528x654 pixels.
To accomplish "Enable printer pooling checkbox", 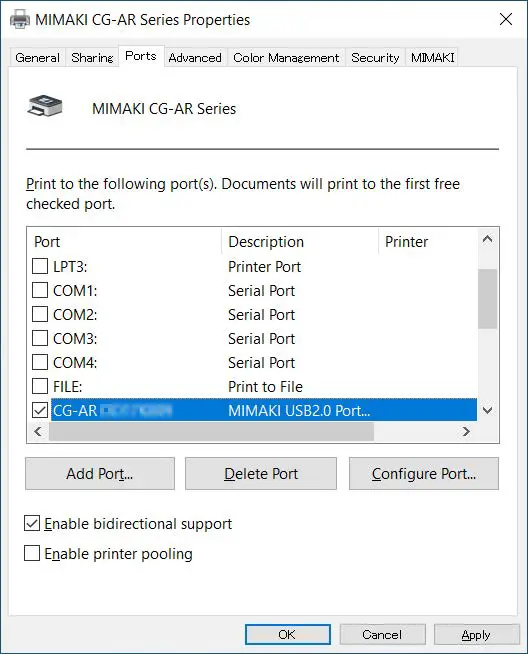I will click(32, 553).
